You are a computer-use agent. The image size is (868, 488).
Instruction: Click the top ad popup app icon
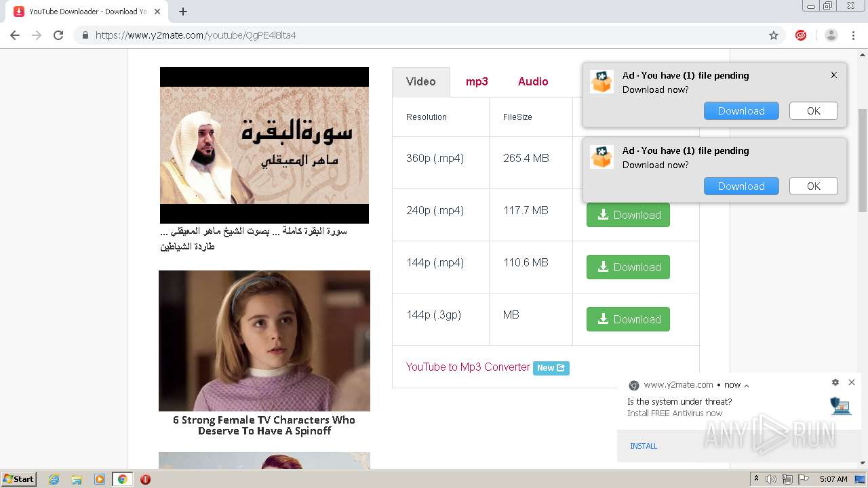click(601, 82)
